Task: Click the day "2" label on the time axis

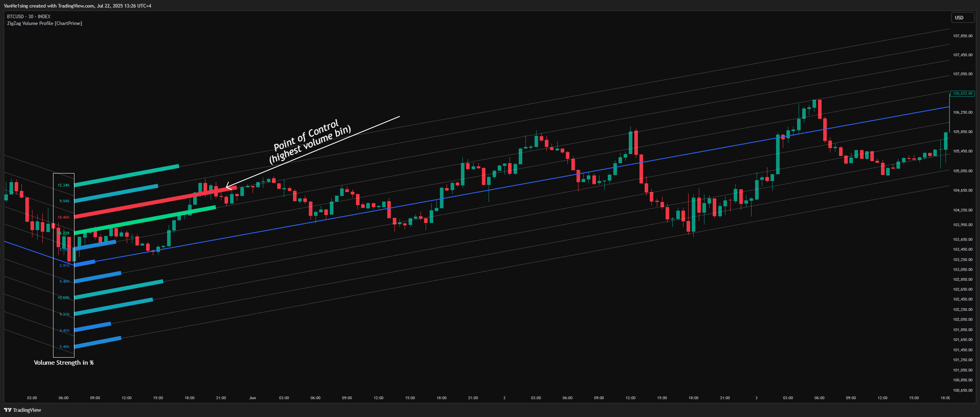Action: coord(504,398)
